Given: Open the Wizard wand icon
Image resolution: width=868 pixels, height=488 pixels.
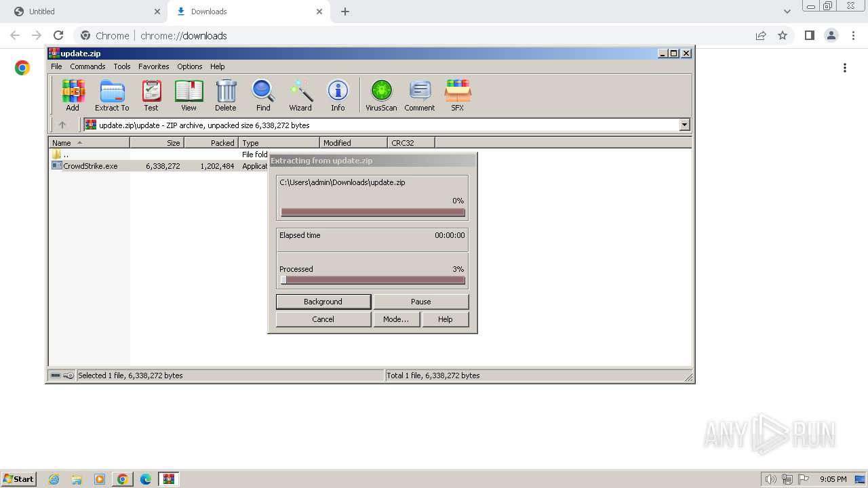Looking at the screenshot, I should point(300,95).
